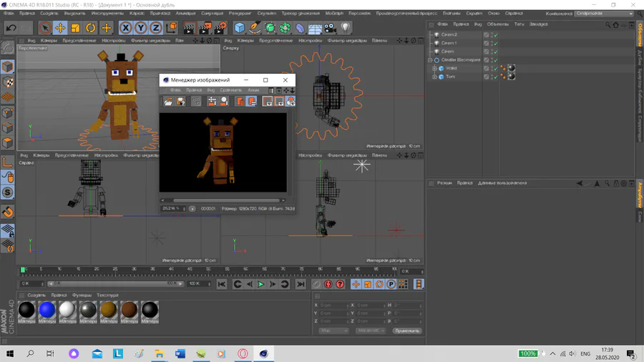Select the blue material swatch
644x362 pixels.
tap(47, 310)
